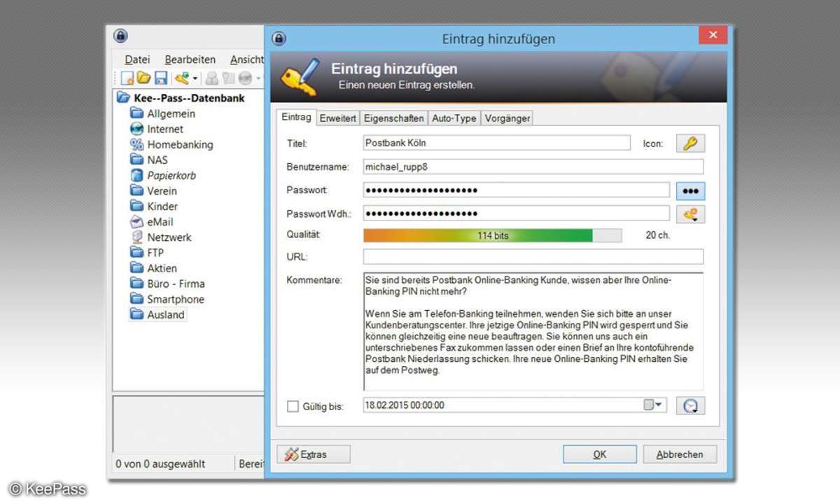This screenshot has height=504, width=840.
Task: Select the Homebanking group percent icon
Action: tap(136, 144)
